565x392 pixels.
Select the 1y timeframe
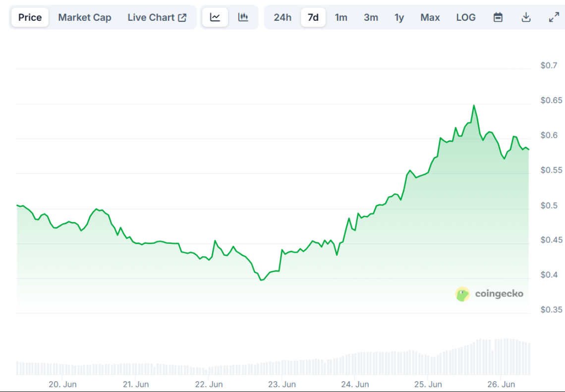click(x=399, y=17)
